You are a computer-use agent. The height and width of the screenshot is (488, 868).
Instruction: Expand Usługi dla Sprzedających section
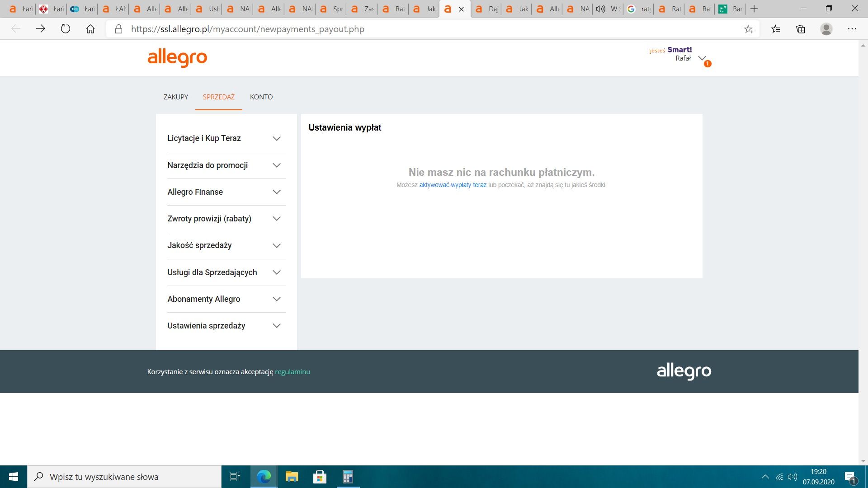click(x=226, y=272)
